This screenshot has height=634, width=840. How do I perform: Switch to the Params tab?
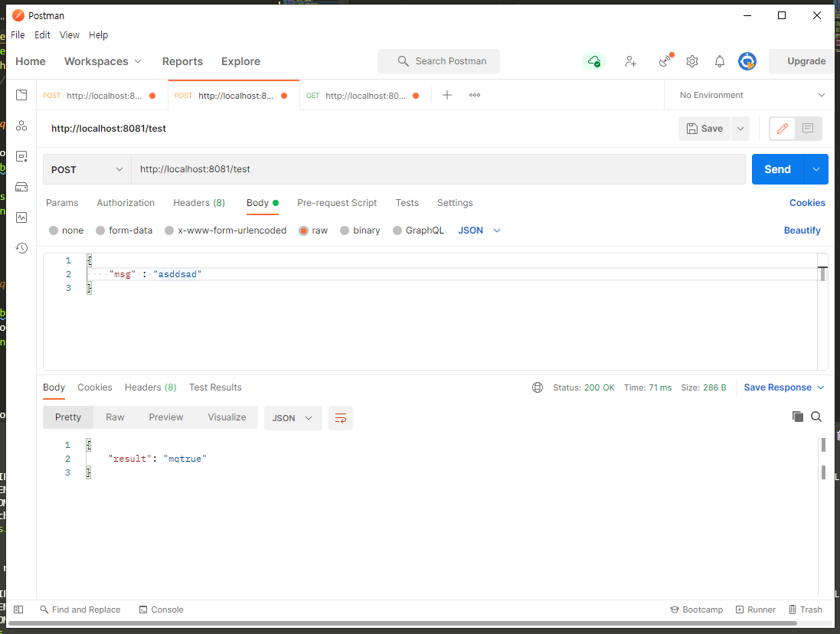(62, 203)
